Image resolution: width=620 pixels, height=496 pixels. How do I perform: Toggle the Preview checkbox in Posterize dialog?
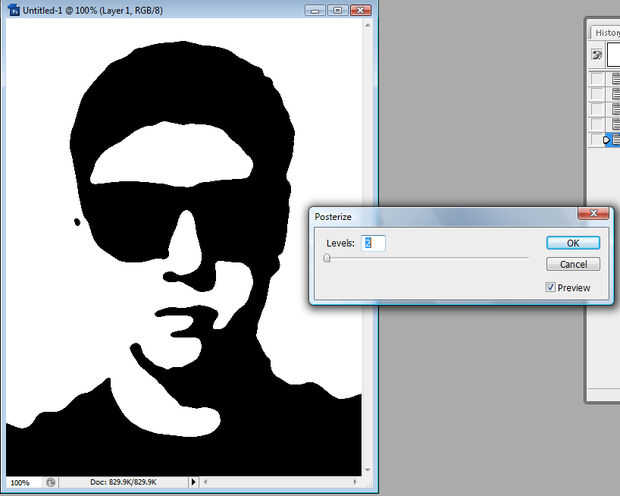pyautogui.click(x=550, y=287)
